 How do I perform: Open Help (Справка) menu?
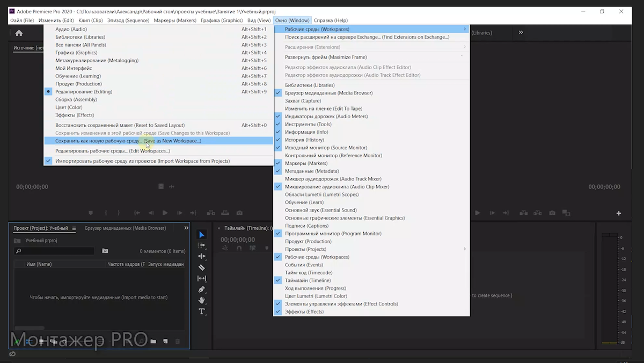click(331, 20)
